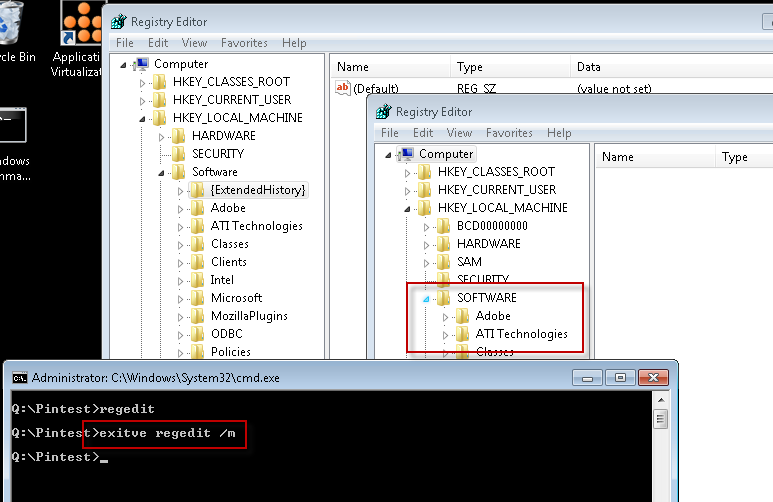This screenshot has width=773, height=502.
Task: Click the cmd.exe title bar icon
Action: (x=19, y=378)
